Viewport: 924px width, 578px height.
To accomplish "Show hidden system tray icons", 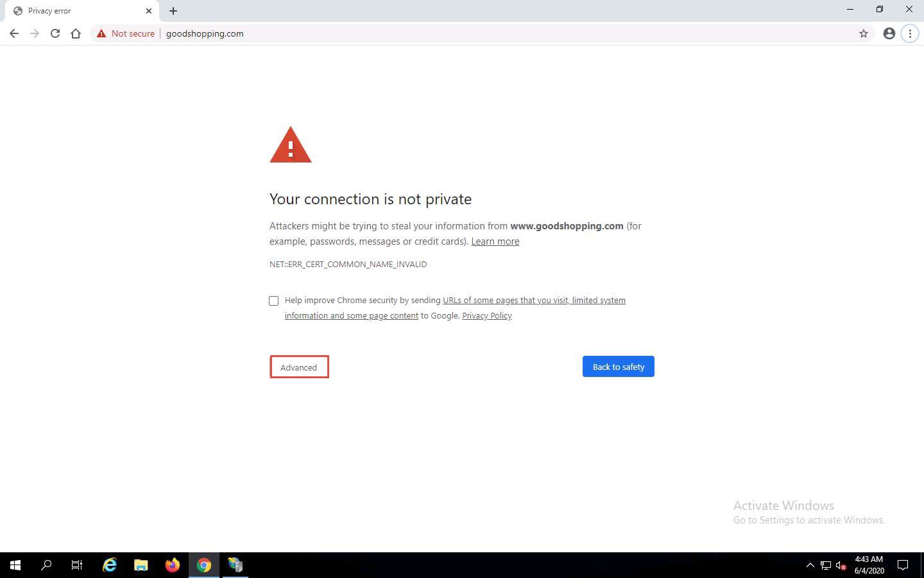I will 810,565.
